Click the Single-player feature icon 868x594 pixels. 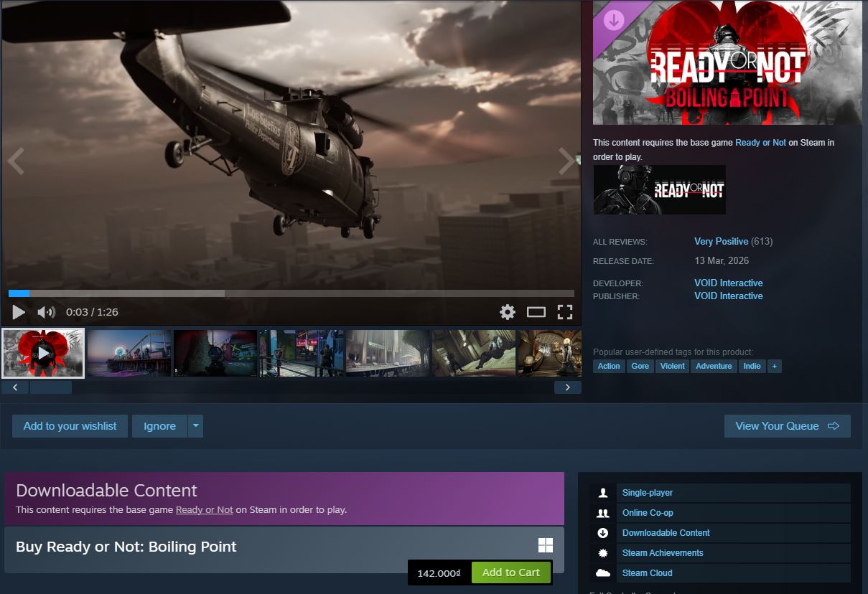click(x=603, y=492)
